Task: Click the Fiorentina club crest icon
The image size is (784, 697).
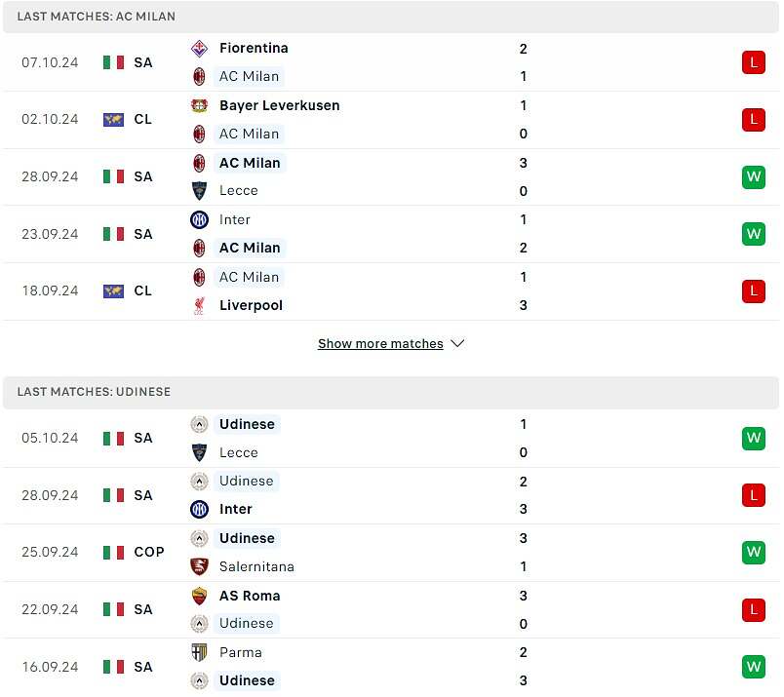Action: (x=199, y=49)
